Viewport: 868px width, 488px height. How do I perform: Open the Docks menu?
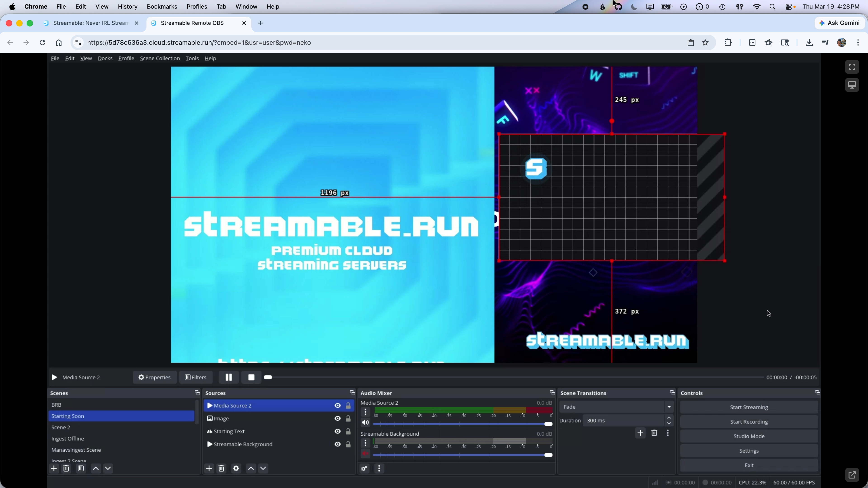click(105, 58)
